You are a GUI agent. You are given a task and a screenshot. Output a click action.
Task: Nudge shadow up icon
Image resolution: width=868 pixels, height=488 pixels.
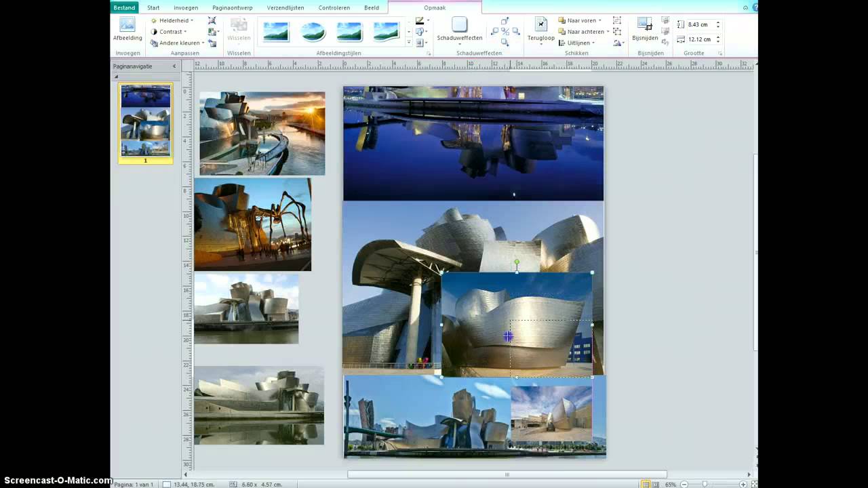tap(505, 22)
